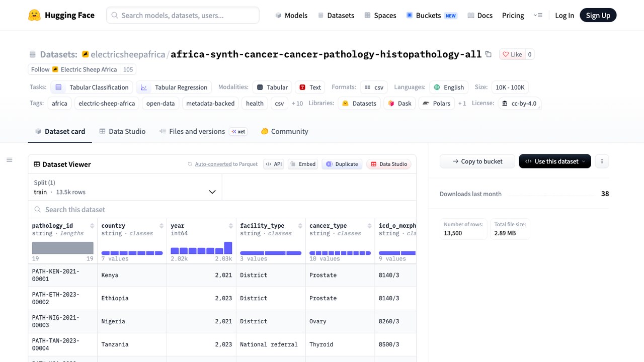Focus the Search this dataset field

222,209
